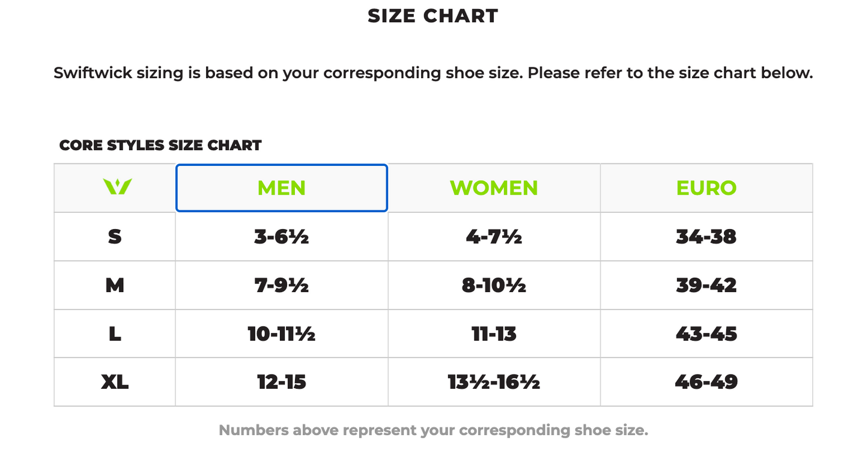
Task: Click Euro size 34-38 cell
Action: 706,236
